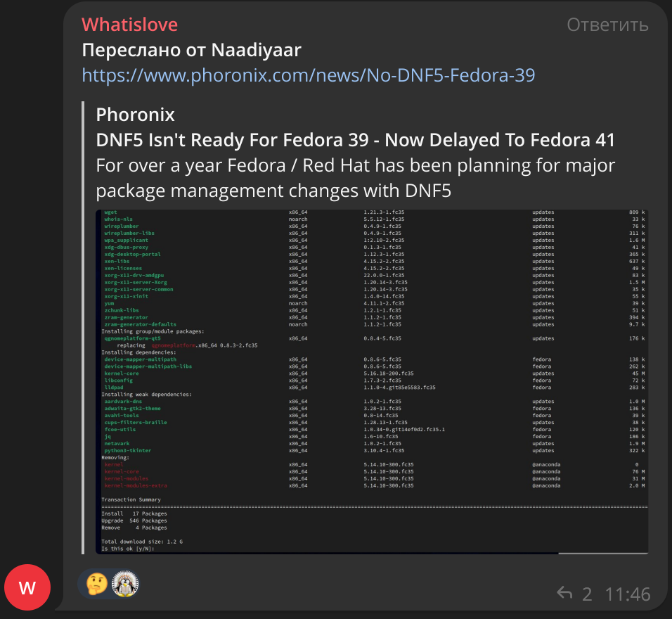Open sender name Whatislove

[x=129, y=25]
